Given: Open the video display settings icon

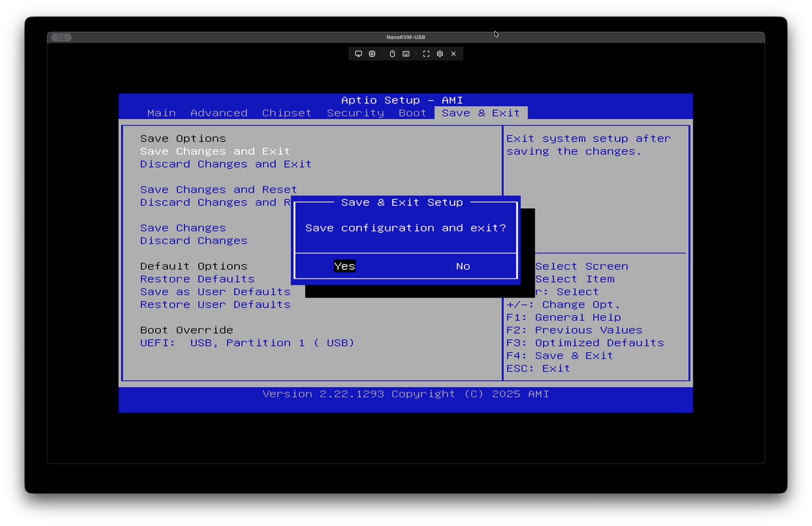Looking at the screenshot, I should [x=358, y=54].
